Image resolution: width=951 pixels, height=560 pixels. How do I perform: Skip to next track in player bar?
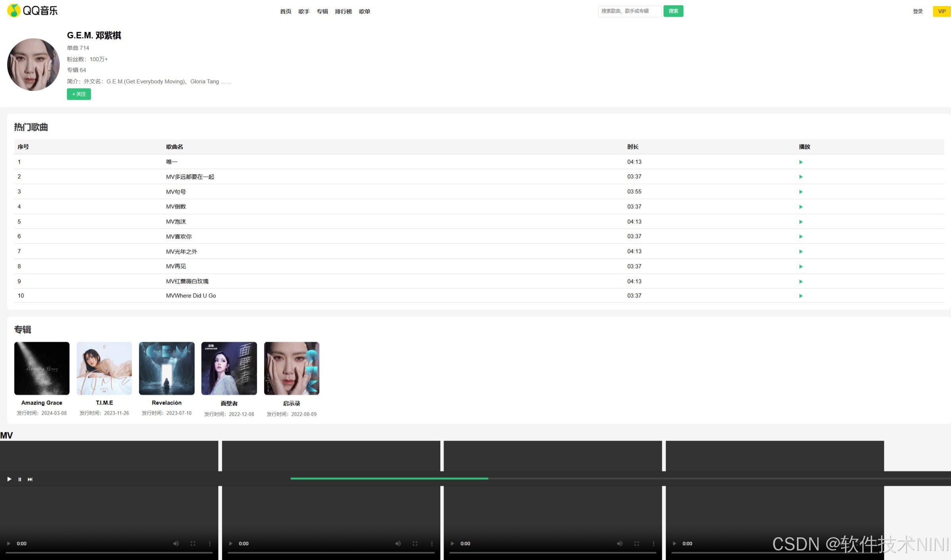[x=30, y=479]
